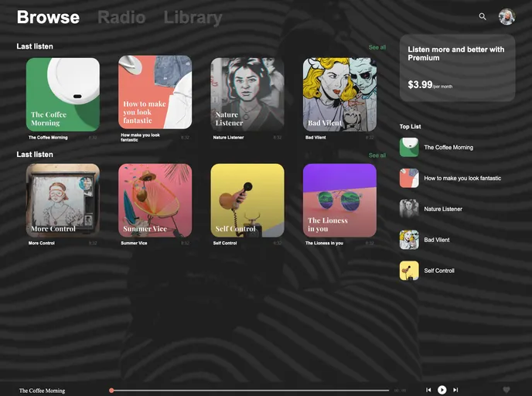Image resolution: width=532 pixels, height=396 pixels.
Task: Click Self Controll text in Top List
Action: click(x=439, y=271)
